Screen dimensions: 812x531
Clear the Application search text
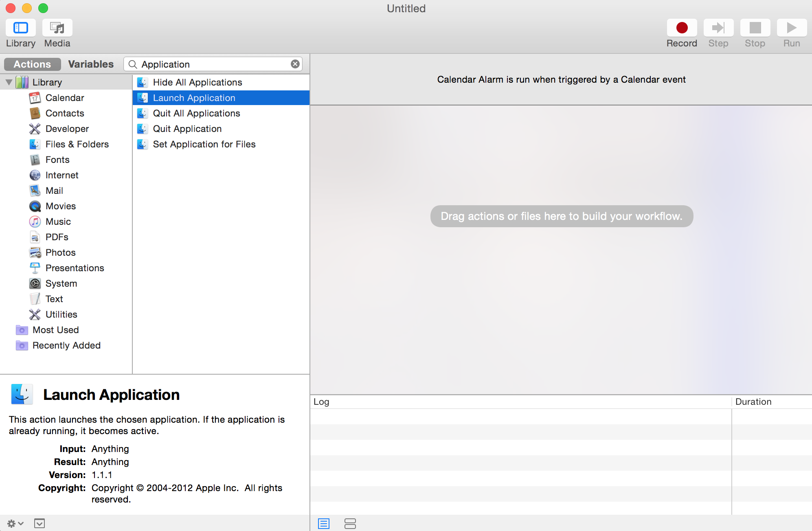tap(295, 64)
